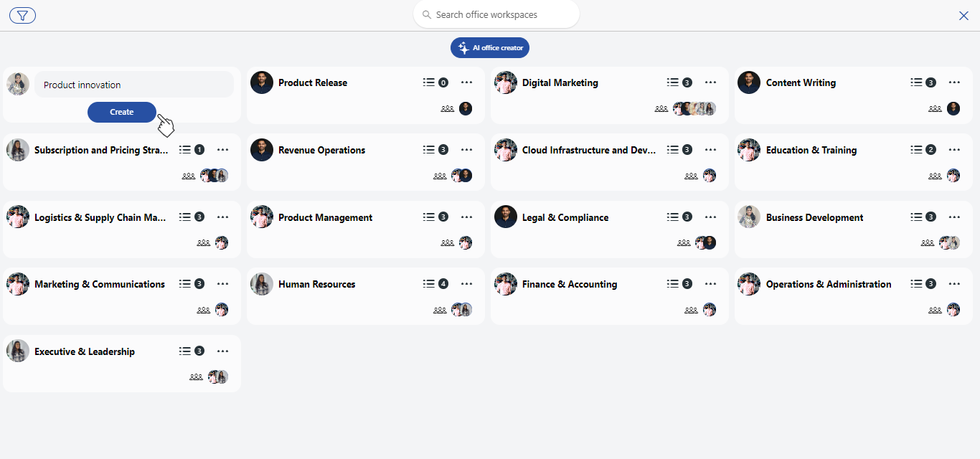The width and height of the screenshot is (980, 459).
Task: Click task list icon on Education & Training
Action: point(917,150)
